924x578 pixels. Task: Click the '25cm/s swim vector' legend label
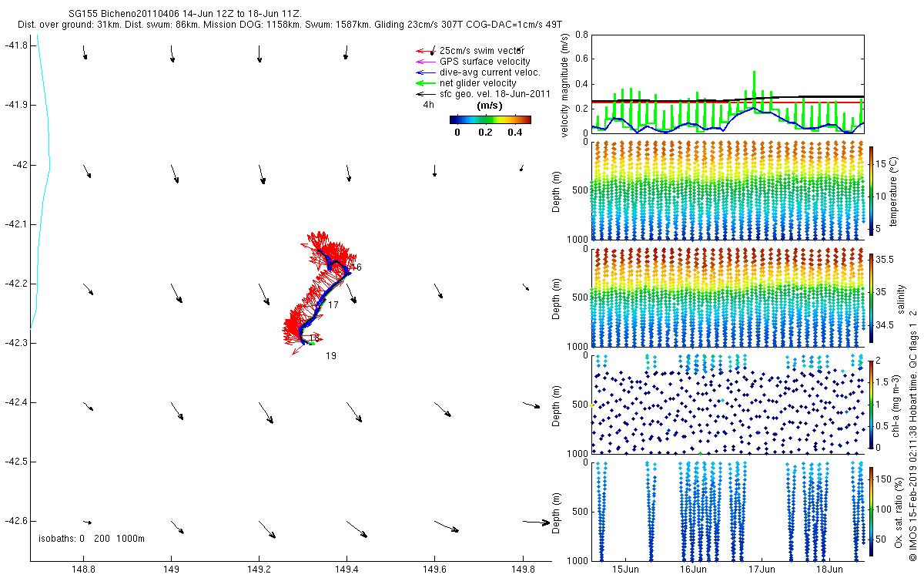[x=482, y=50]
